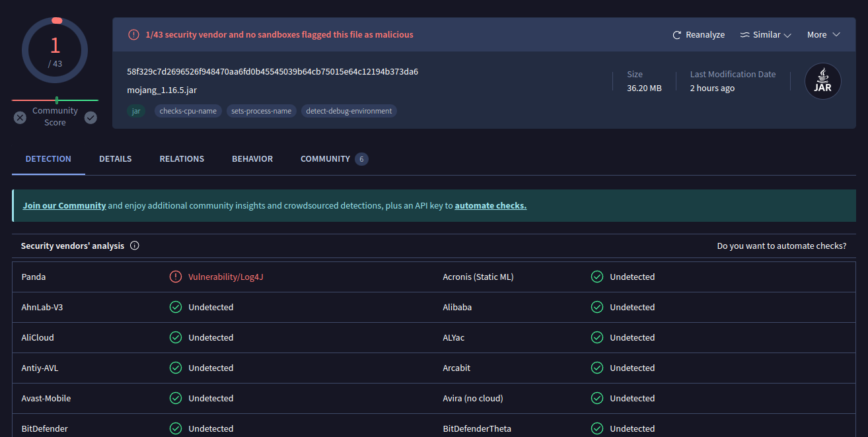Click the checks-cpu-name tag
This screenshot has width=868, height=437.
pos(188,111)
